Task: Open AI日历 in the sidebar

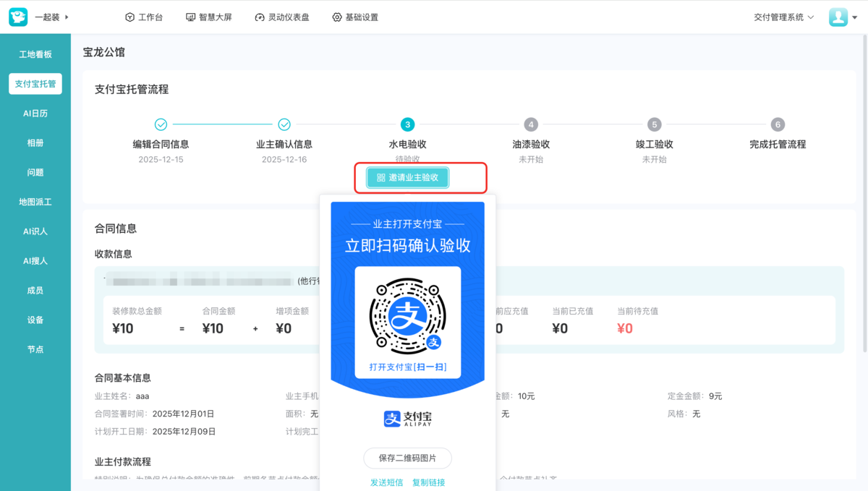Action: click(35, 114)
